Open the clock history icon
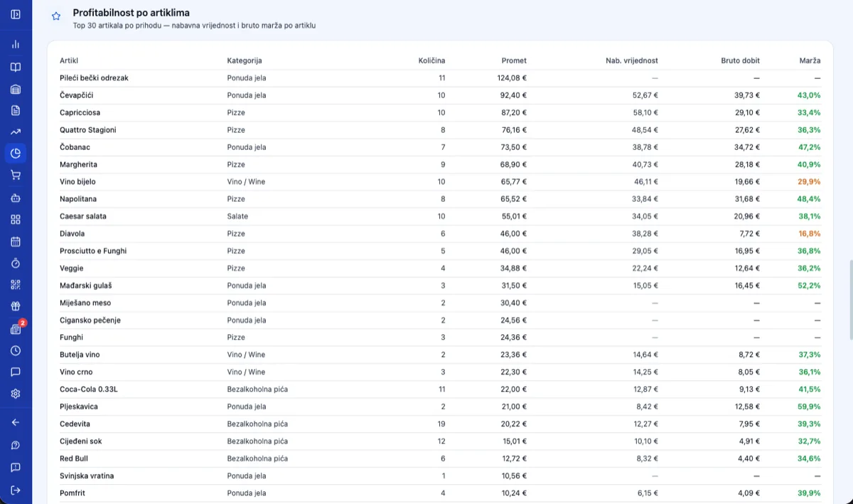The height and width of the screenshot is (504, 853). pos(16,350)
